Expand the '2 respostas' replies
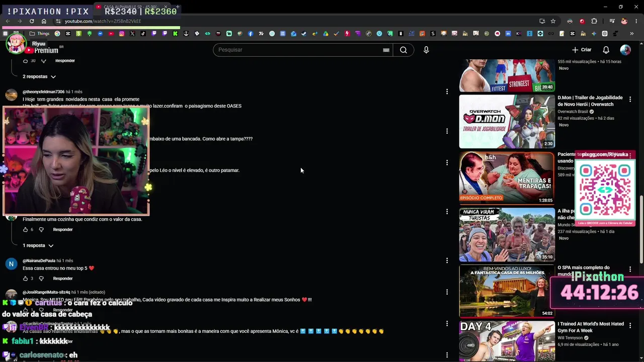The width and height of the screenshot is (644, 362). (39, 76)
